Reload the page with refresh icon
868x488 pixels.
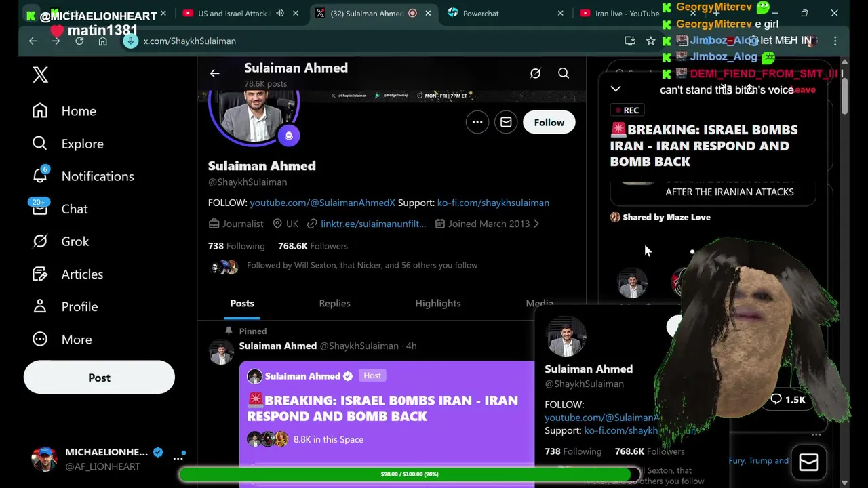coord(79,41)
